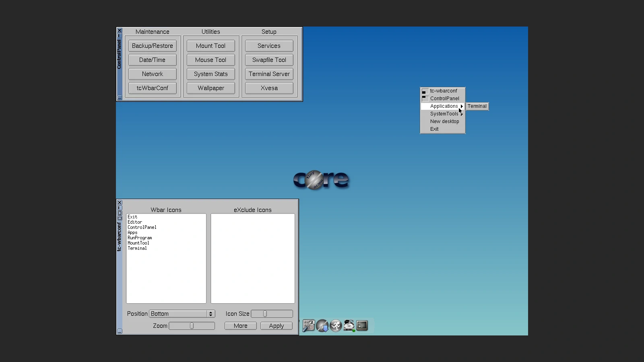The width and height of the screenshot is (644, 362).
Task: Adjust the Zoom slider handle
Action: coord(192,326)
